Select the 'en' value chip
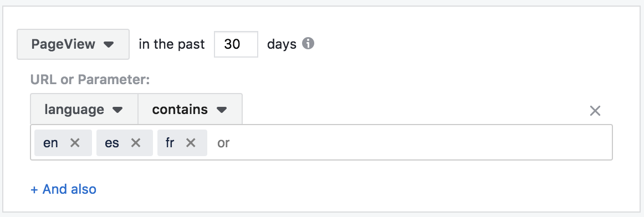This screenshot has width=644, height=217. [51, 143]
